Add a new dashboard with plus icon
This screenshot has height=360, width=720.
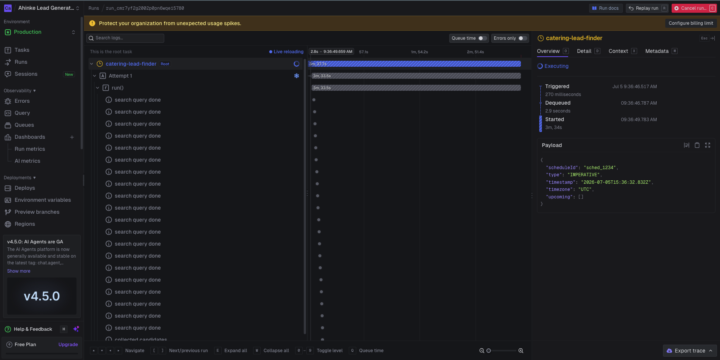72,137
